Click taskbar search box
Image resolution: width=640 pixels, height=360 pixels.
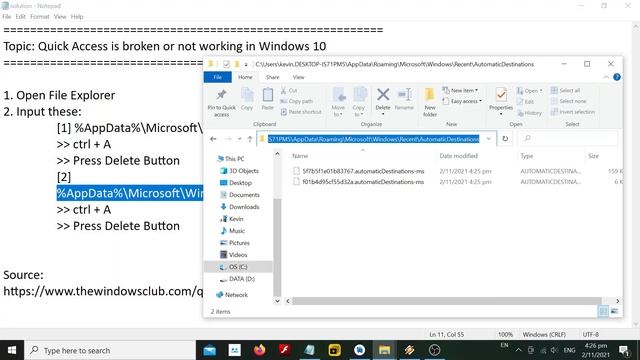pos(110,350)
